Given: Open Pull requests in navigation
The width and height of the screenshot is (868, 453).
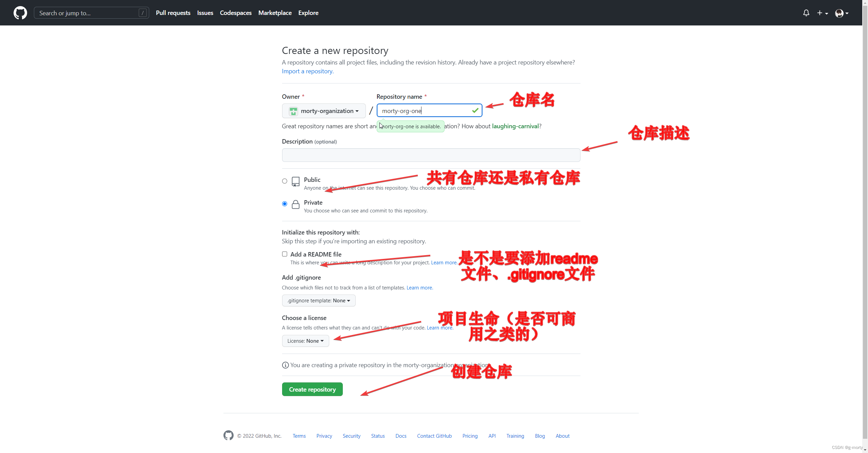Looking at the screenshot, I should coord(173,13).
